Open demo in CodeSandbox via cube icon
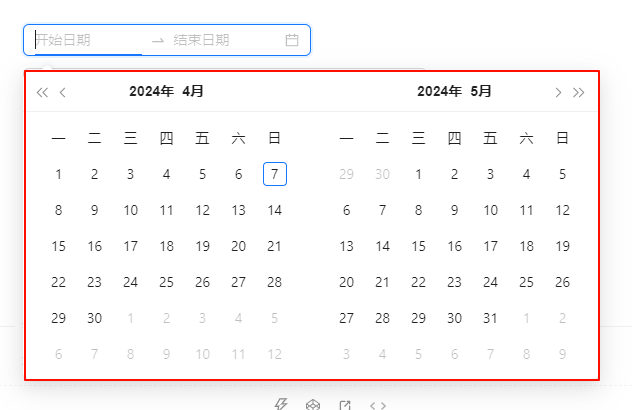Viewport: 632px width, 410px height. pos(313,405)
